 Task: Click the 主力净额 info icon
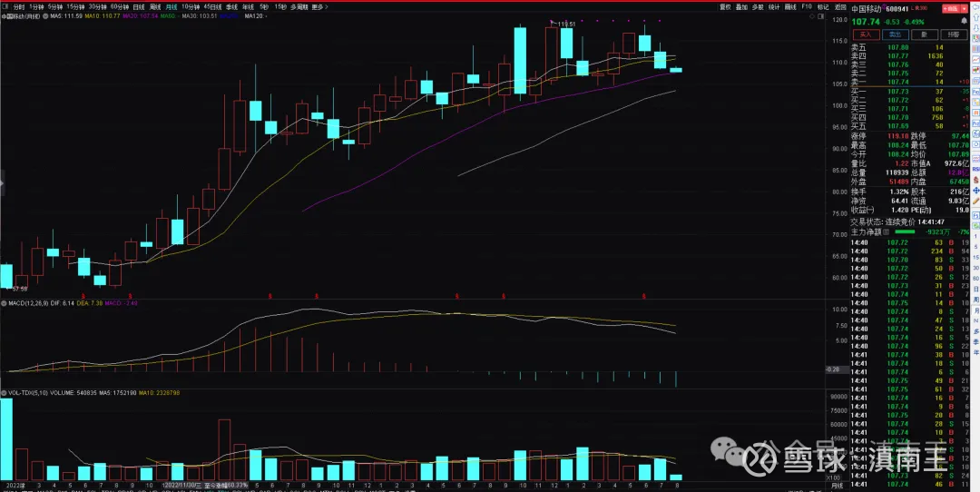[886, 232]
